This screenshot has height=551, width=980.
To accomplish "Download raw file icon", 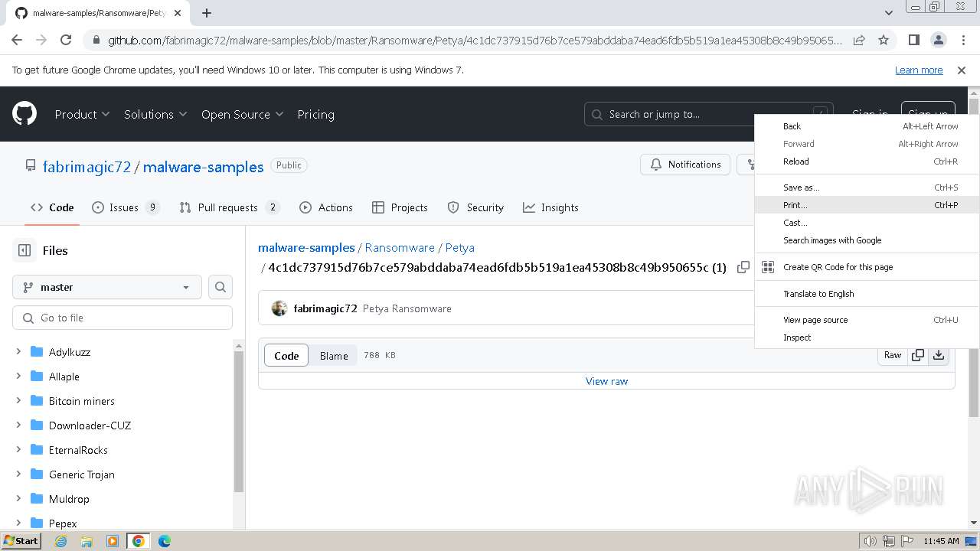I will (938, 355).
